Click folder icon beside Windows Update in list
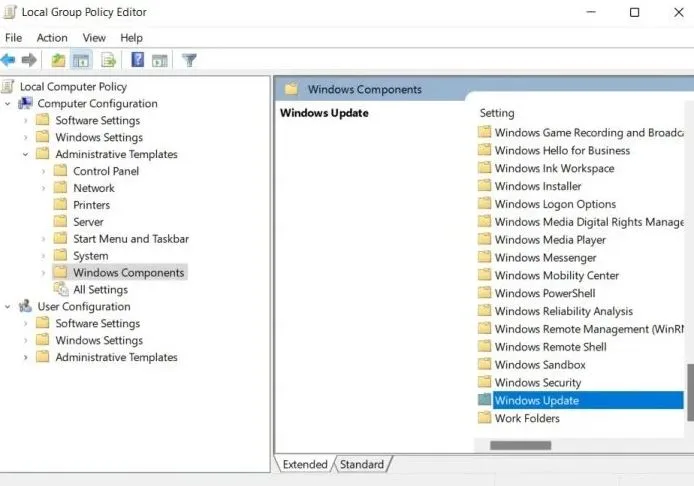Image resolution: width=694 pixels, height=486 pixels. pyautogui.click(x=485, y=400)
